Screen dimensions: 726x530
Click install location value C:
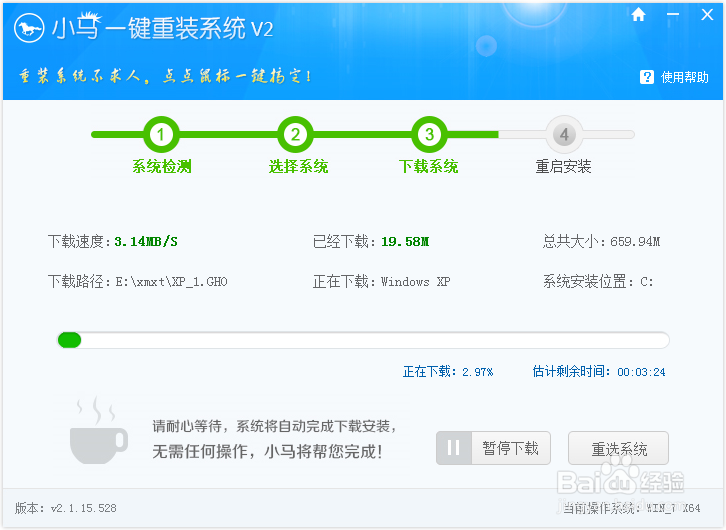(647, 282)
